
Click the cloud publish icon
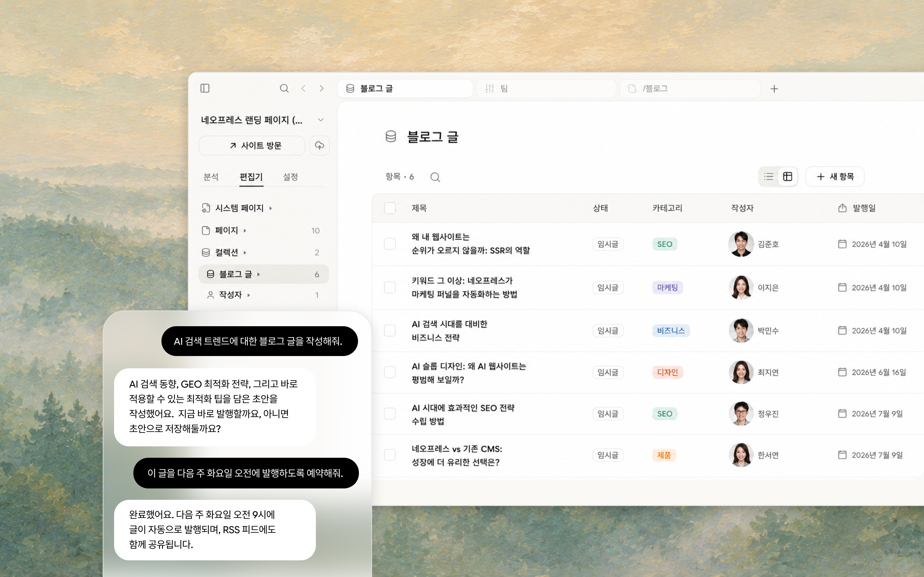pos(320,145)
